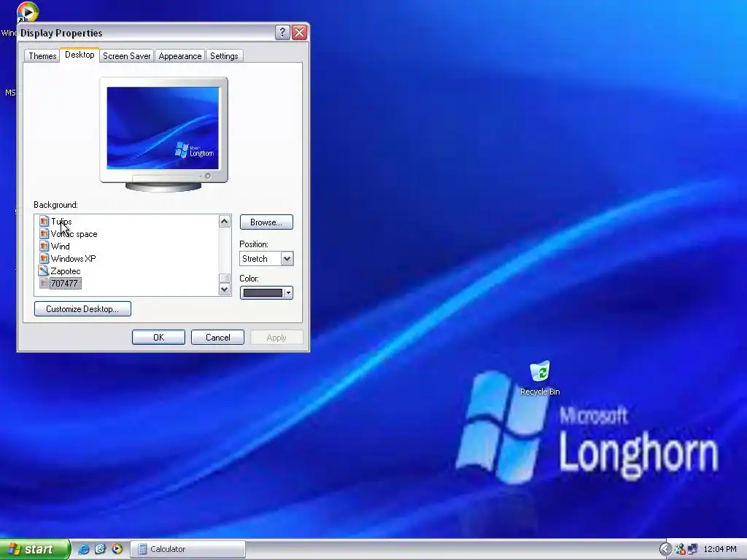Image resolution: width=747 pixels, height=560 pixels.
Task: Click the Windows XP file icon
Action: pyautogui.click(x=44, y=259)
